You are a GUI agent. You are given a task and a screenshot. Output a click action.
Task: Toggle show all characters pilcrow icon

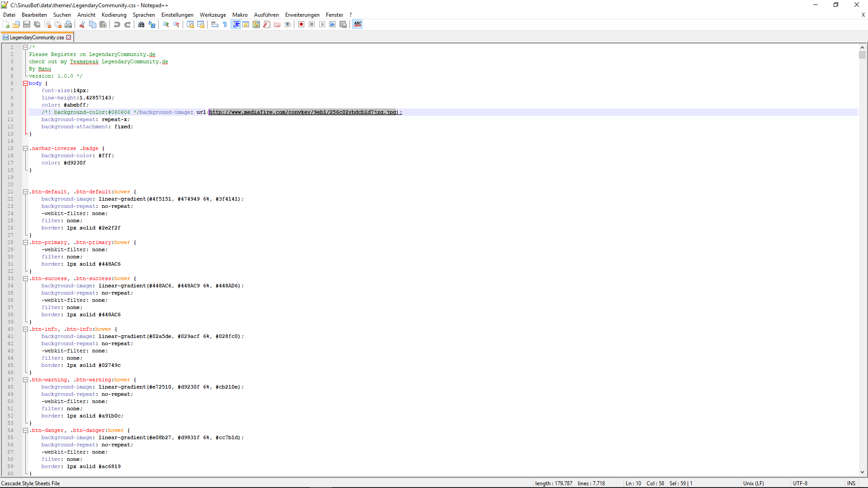pyautogui.click(x=225, y=24)
